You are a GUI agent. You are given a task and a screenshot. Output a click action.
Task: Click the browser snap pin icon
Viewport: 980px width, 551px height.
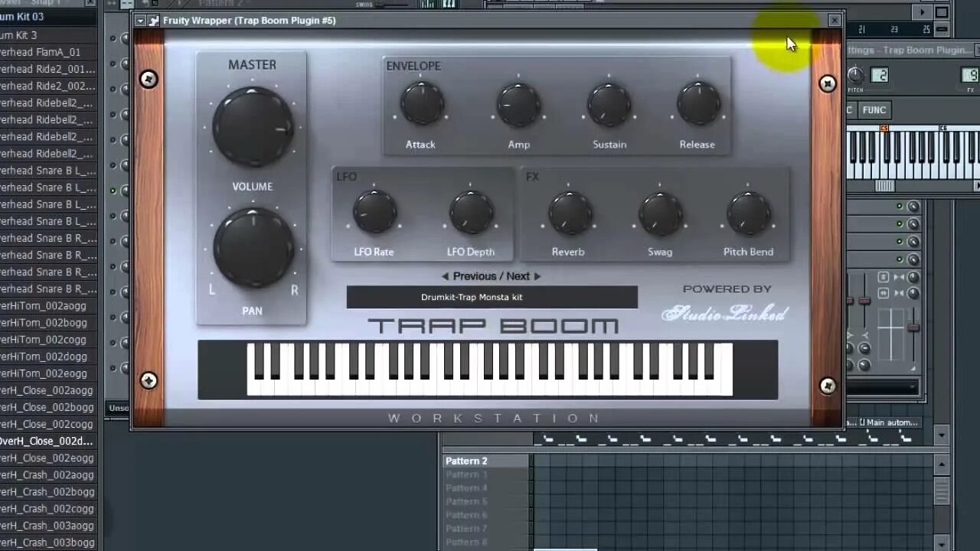point(91,2)
